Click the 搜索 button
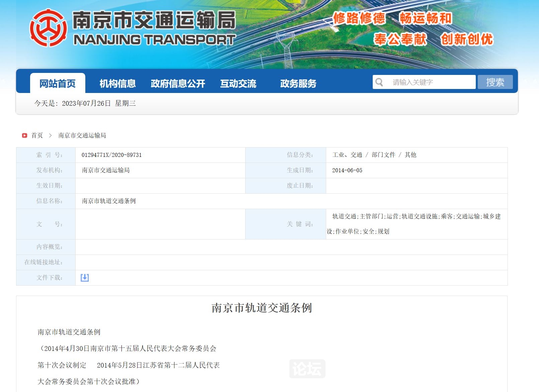Screen dimensions: 539x392 [x=495, y=82]
